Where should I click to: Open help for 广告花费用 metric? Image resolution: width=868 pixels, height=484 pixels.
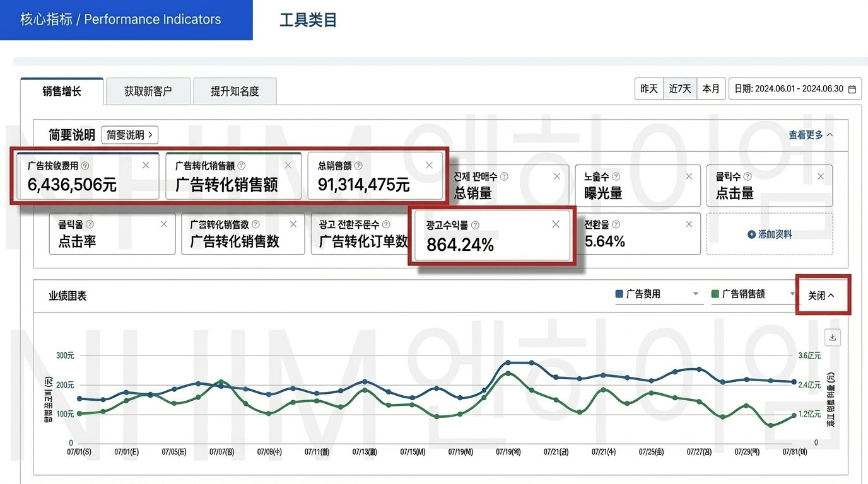tap(85, 166)
